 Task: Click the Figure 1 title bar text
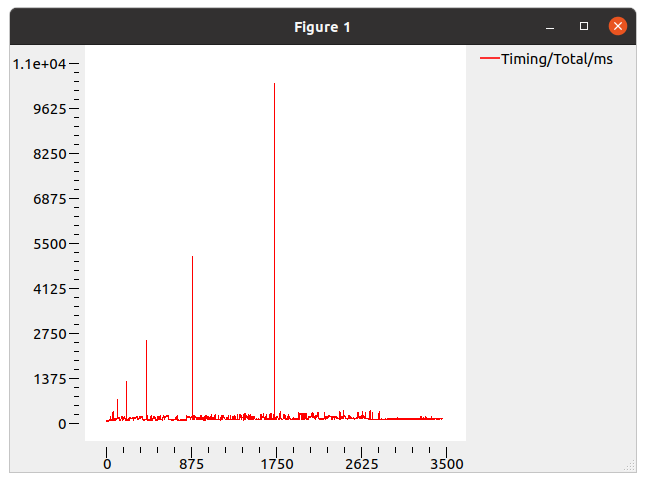pos(322,27)
